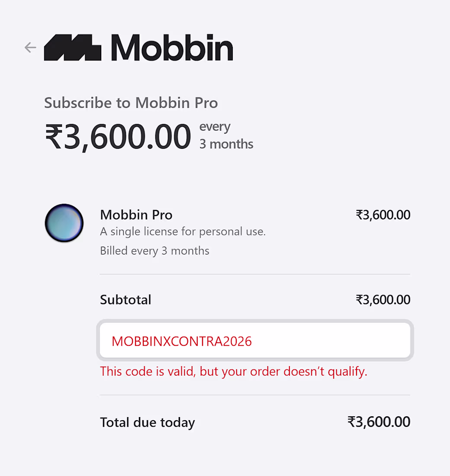Click the "Billed every 3 months" text
This screenshot has width=450, height=476.
[x=154, y=251]
